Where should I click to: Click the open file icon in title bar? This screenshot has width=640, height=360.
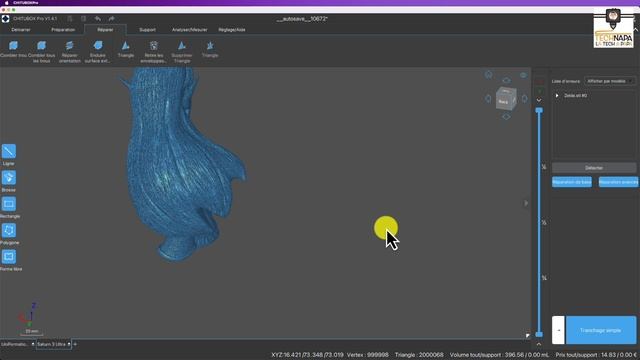point(70,18)
